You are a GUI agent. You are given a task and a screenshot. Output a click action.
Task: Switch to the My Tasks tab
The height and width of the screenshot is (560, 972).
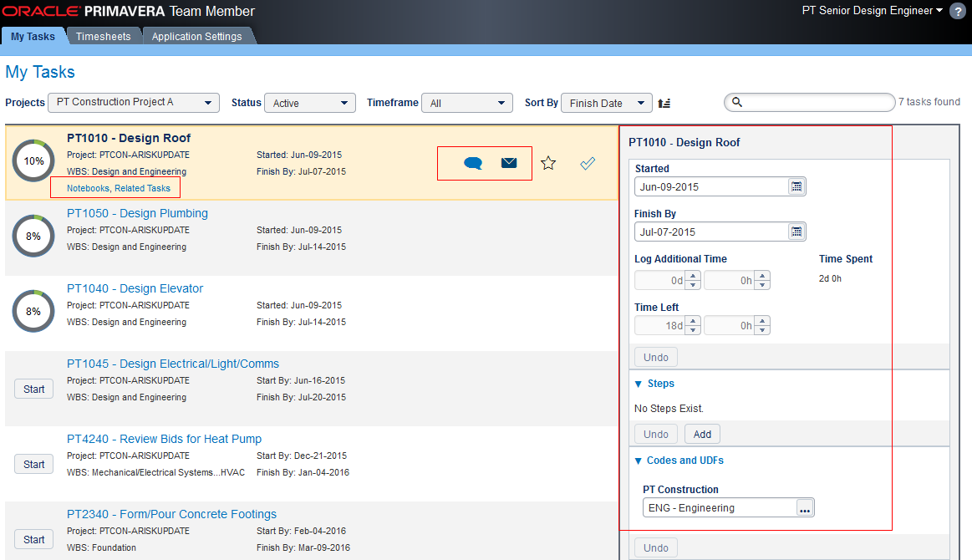tap(33, 37)
